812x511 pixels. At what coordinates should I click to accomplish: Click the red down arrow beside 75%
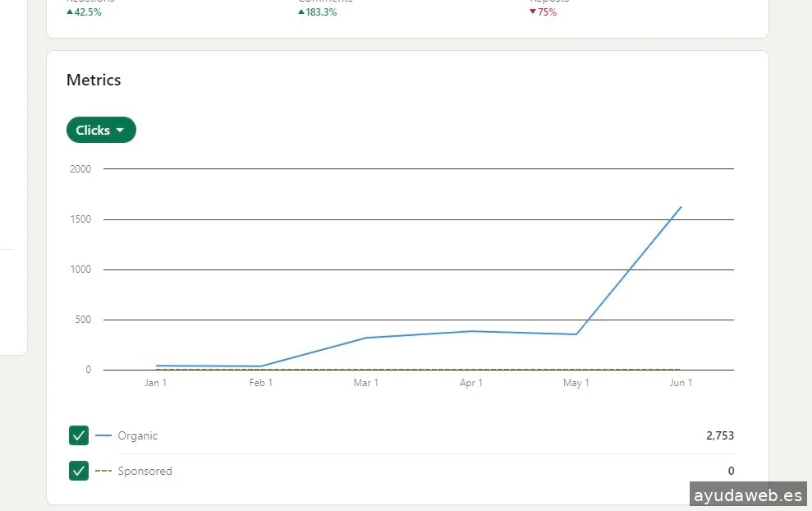tap(533, 12)
